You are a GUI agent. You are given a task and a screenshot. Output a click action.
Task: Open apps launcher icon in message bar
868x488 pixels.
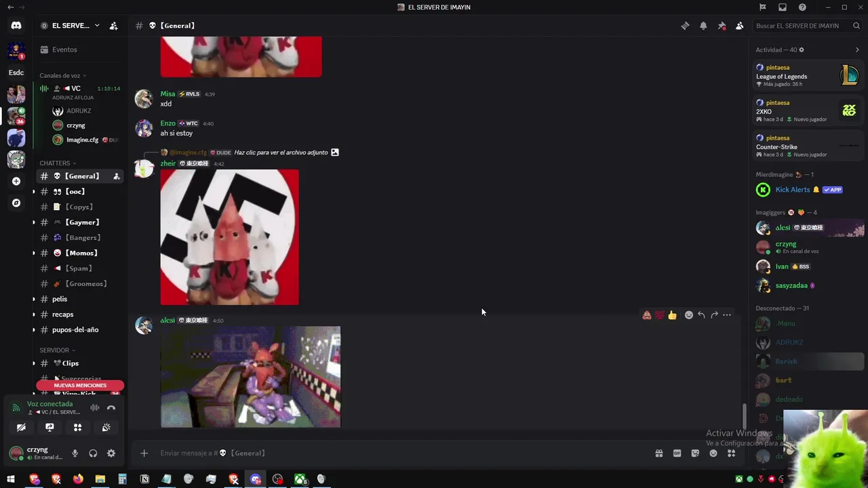coord(731,453)
